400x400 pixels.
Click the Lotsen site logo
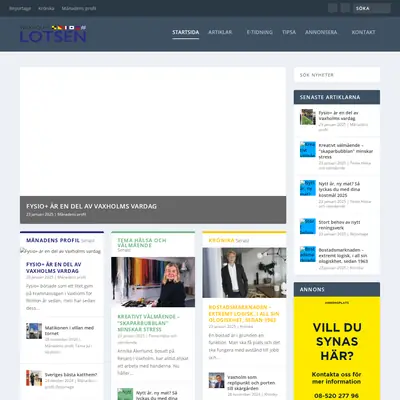click(53, 34)
